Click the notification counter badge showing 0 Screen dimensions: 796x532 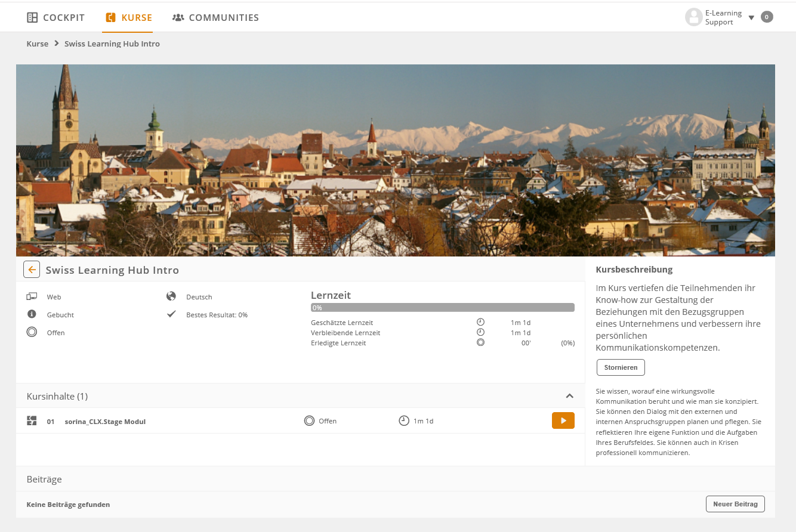(767, 17)
